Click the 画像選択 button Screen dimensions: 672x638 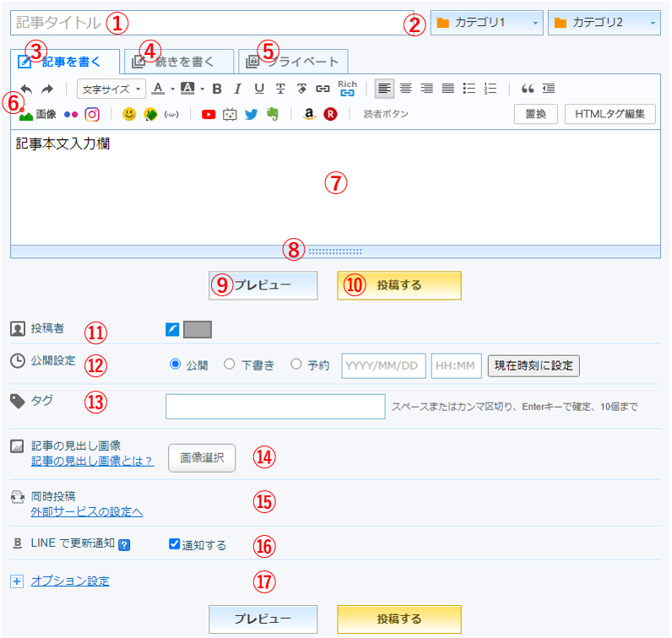(x=202, y=457)
